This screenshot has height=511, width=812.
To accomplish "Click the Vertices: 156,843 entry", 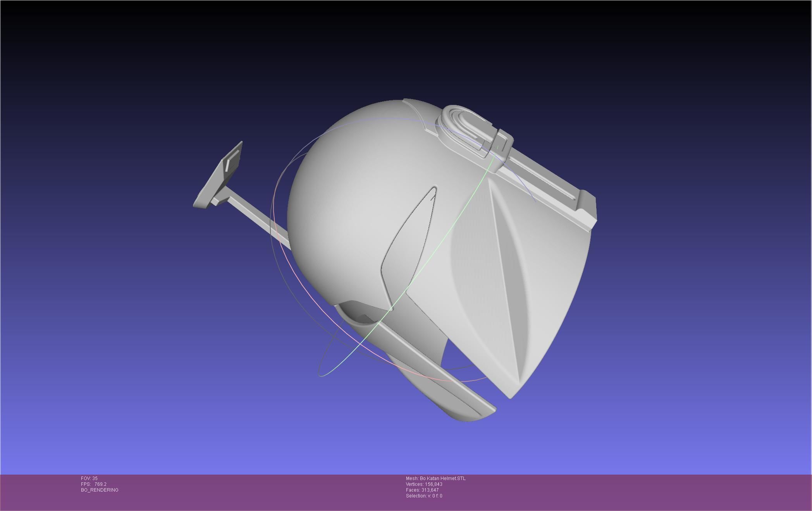I will (424, 484).
